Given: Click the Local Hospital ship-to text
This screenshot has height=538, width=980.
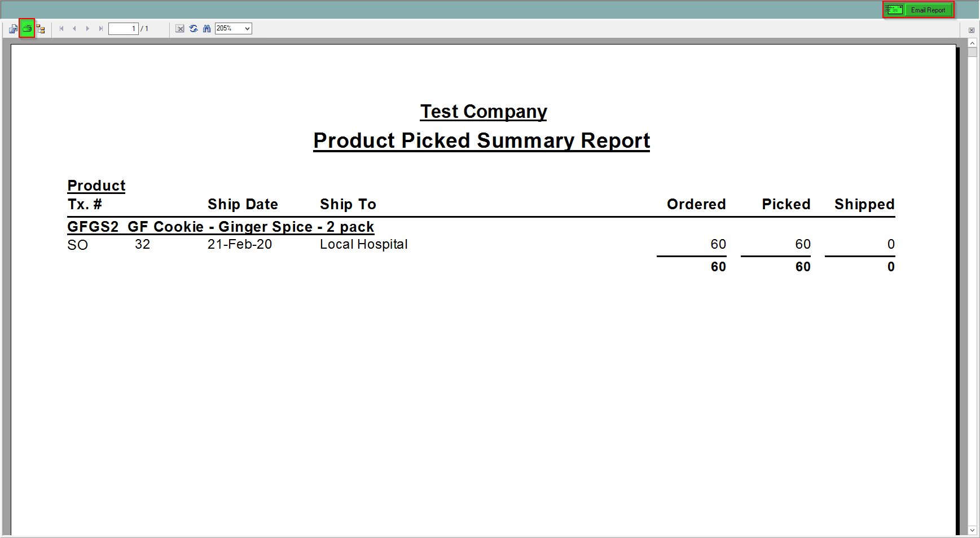Looking at the screenshot, I should [364, 244].
